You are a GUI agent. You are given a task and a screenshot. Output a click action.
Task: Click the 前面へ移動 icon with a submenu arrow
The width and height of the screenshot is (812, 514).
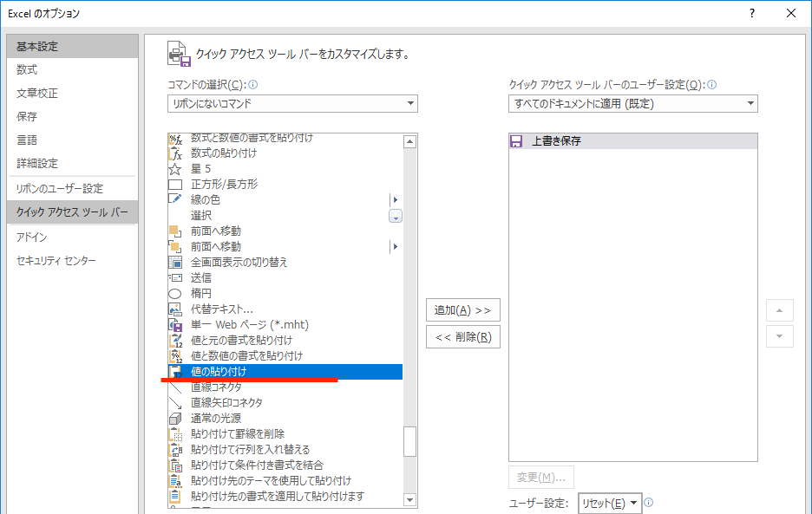point(175,246)
